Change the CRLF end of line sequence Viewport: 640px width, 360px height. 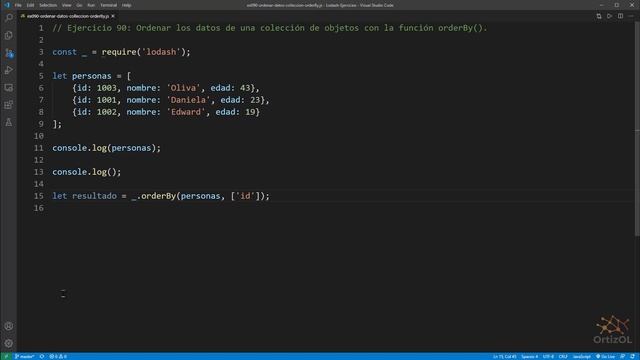click(x=563, y=356)
